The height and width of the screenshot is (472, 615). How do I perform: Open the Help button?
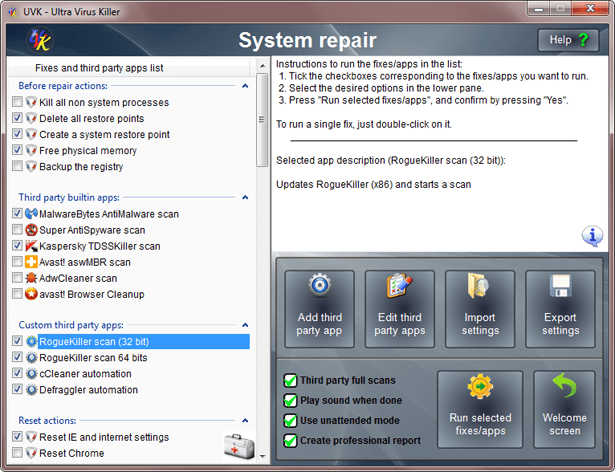(x=568, y=40)
